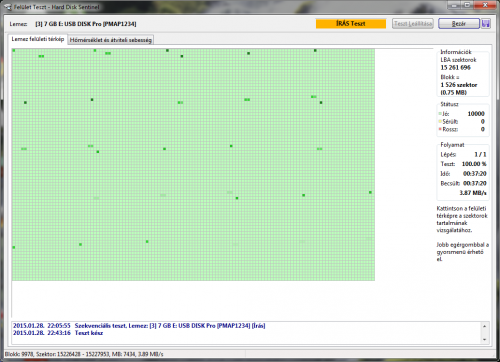Click the green Jó status swatch
The image size is (500, 362).
click(440, 114)
